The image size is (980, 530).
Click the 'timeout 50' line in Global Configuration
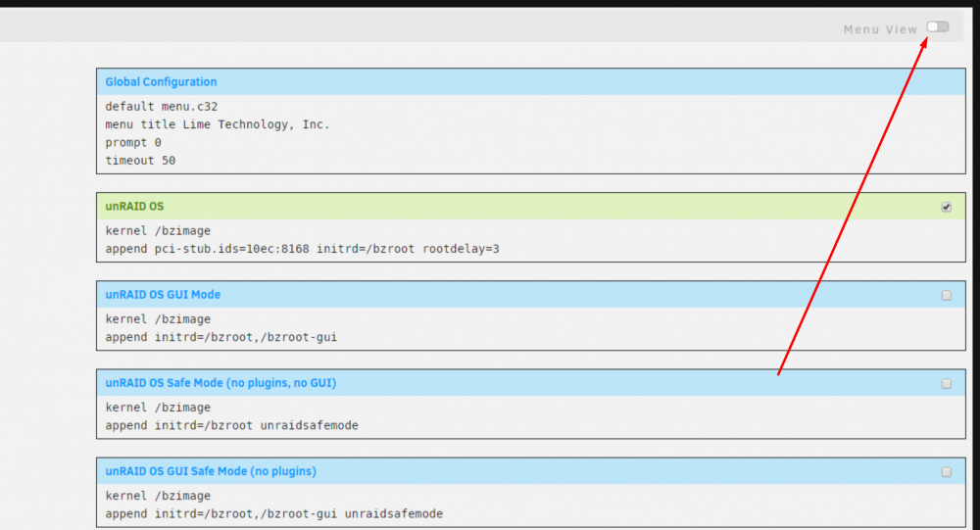click(x=140, y=161)
